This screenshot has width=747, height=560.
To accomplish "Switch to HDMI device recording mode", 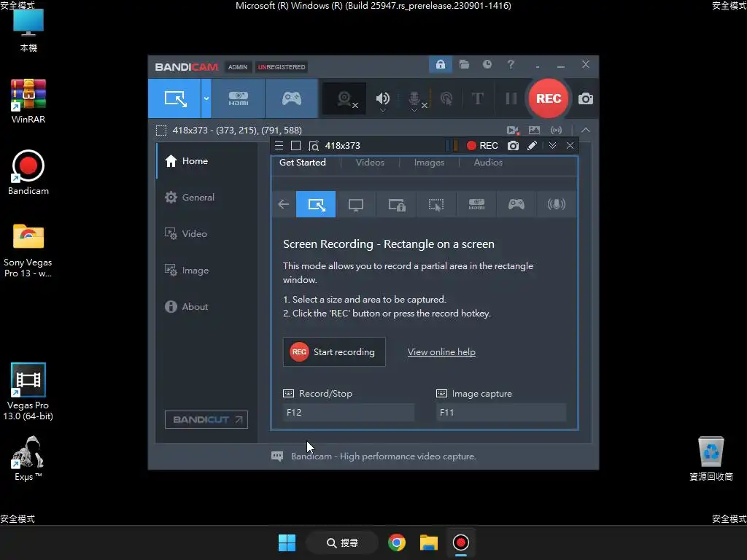I will point(239,98).
